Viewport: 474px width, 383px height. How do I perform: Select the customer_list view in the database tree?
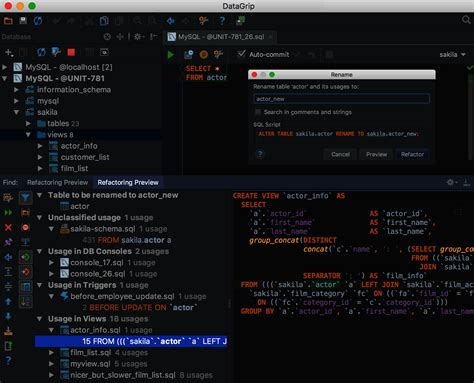tap(85, 157)
